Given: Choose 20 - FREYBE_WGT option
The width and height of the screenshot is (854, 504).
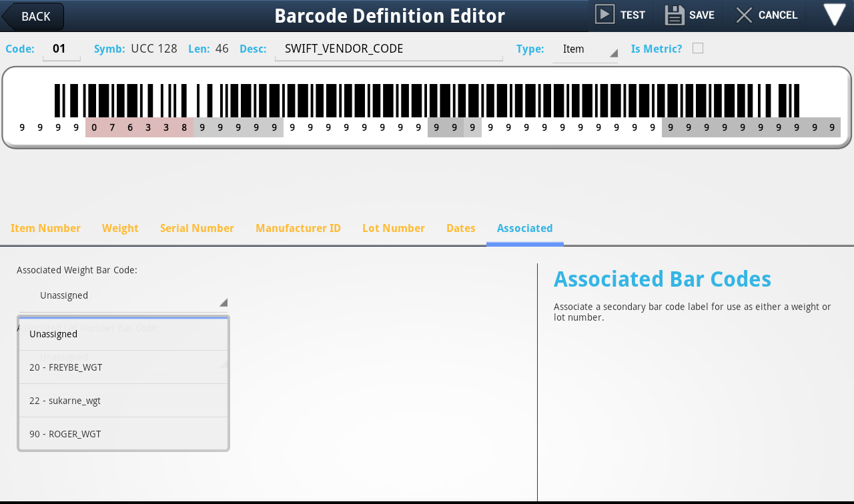Looking at the screenshot, I should 123,367.
